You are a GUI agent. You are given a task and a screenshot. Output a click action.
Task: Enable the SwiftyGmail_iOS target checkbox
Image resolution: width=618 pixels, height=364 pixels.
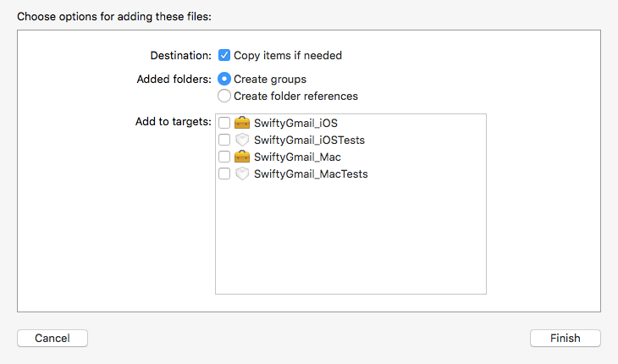pyautogui.click(x=224, y=123)
